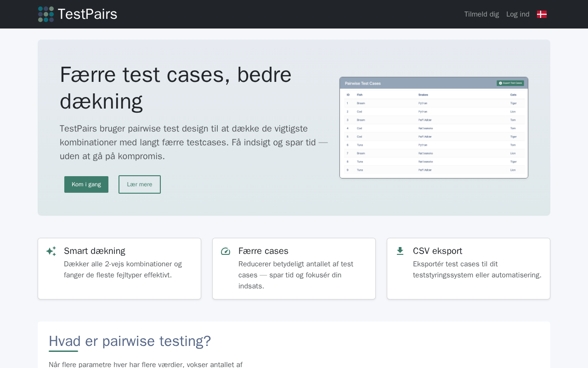This screenshot has height=368, width=588.
Task: Click the CSV eksport description text
Action: 477,270
